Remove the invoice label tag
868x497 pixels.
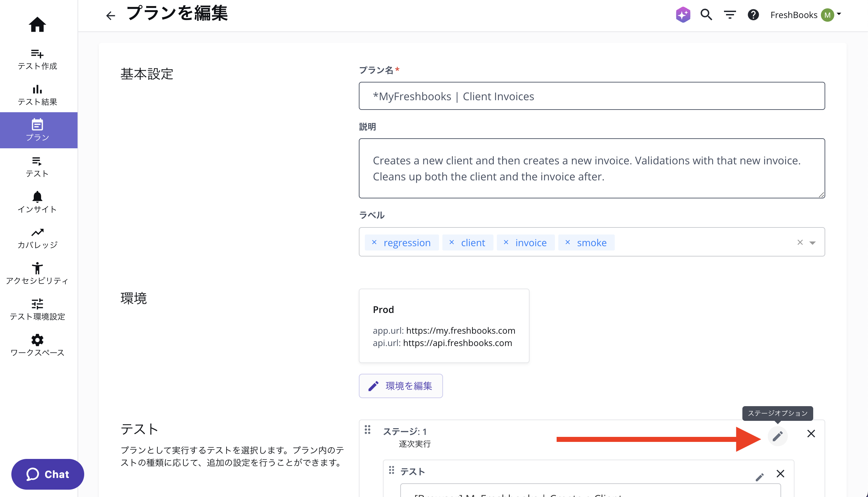click(506, 242)
